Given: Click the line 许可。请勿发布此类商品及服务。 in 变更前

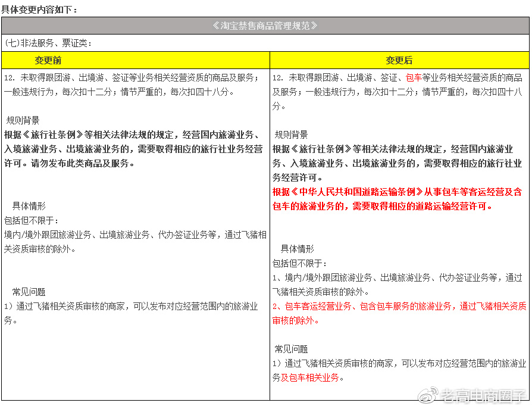Looking at the screenshot, I should (x=69, y=163).
